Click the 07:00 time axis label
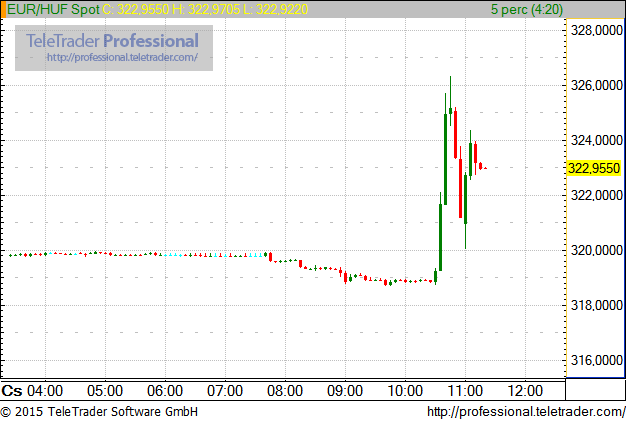 coord(225,391)
